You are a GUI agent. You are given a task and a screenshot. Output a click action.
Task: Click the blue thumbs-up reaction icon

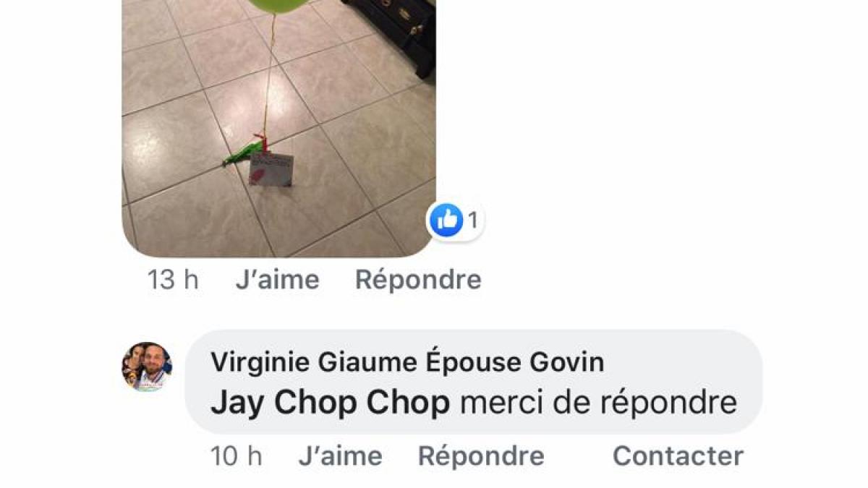coord(446,220)
